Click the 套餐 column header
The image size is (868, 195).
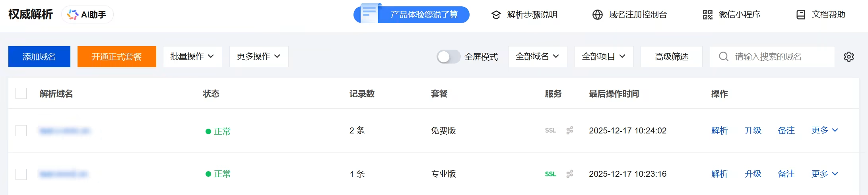pyautogui.click(x=439, y=94)
